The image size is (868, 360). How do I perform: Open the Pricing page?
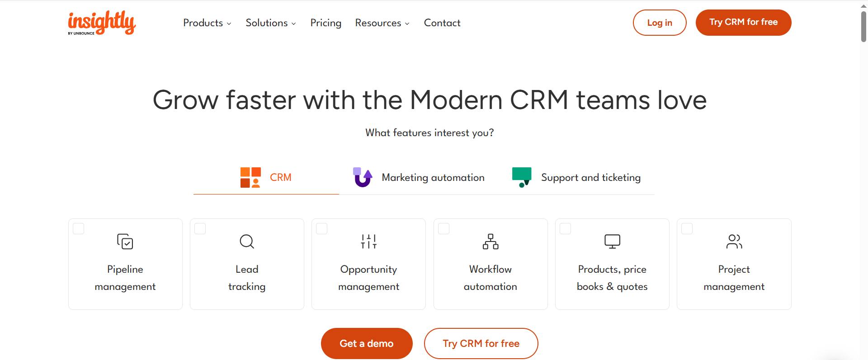click(326, 23)
